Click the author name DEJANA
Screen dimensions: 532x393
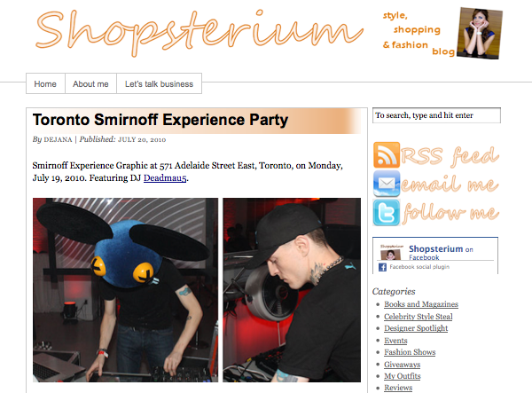[58, 140]
